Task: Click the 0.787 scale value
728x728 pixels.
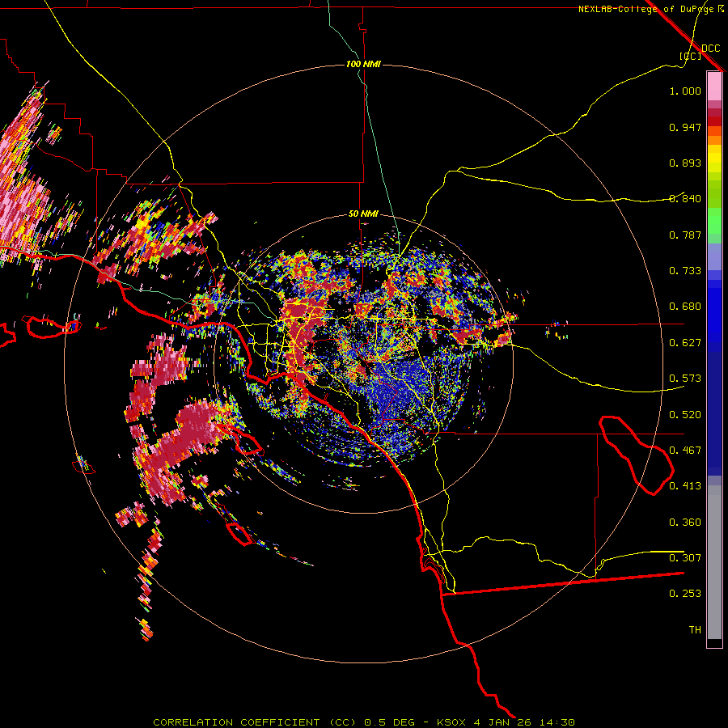Action: point(685,235)
